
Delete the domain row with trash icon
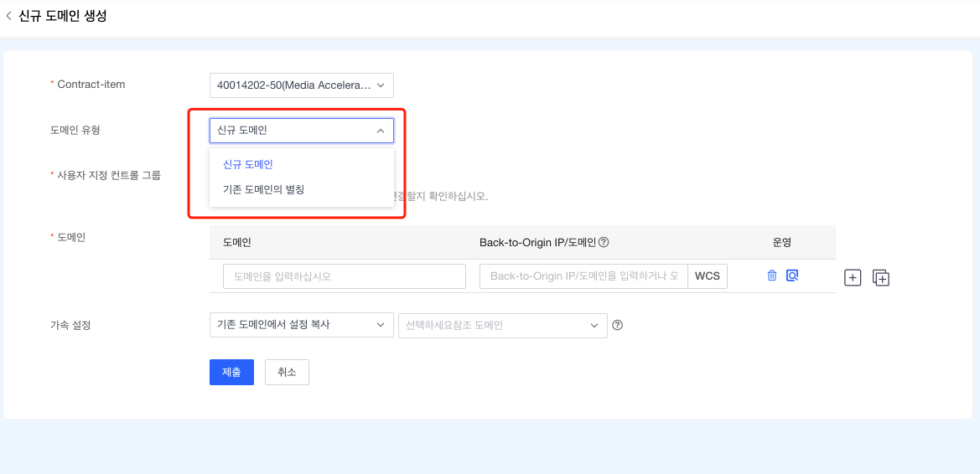(x=772, y=276)
